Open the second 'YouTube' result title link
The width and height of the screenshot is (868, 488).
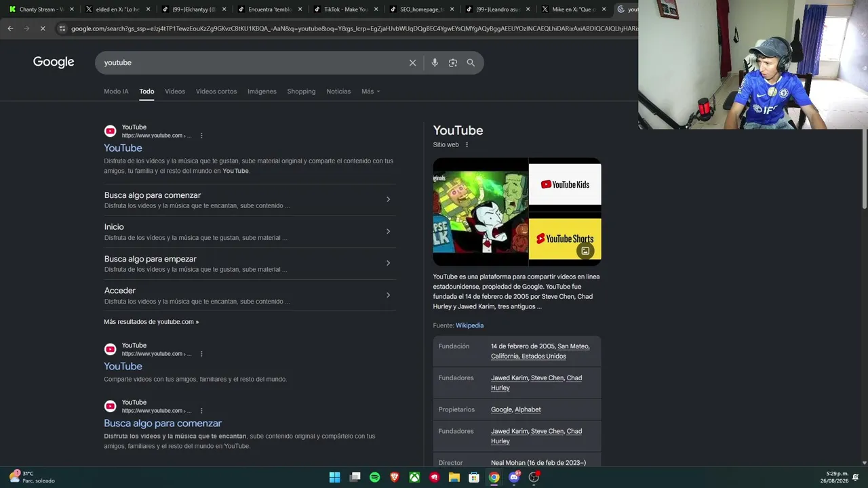tap(123, 367)
